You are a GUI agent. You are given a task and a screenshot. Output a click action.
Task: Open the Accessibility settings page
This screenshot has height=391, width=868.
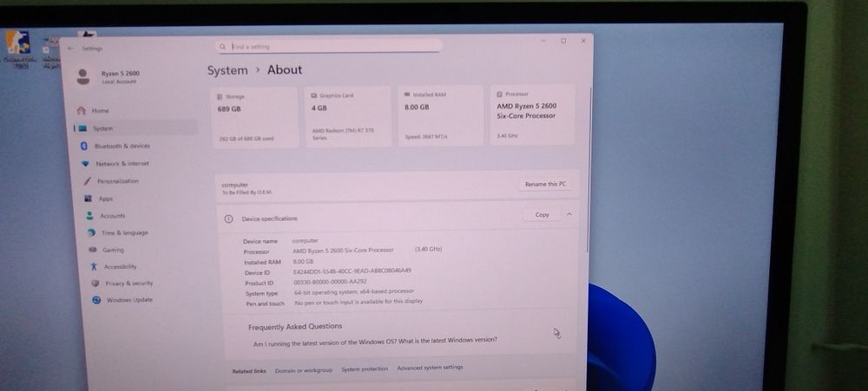[x=121, y=266]
